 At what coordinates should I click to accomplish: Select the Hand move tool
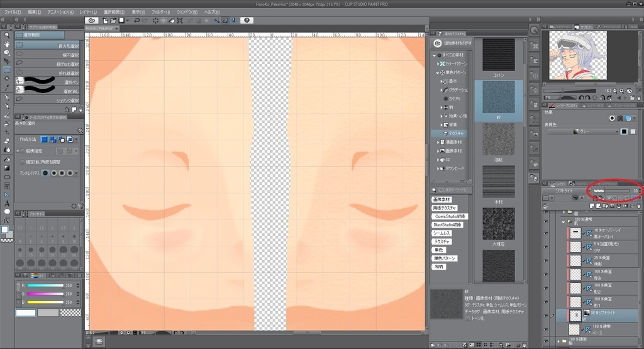pyautogui.click(x=6, y=44)
